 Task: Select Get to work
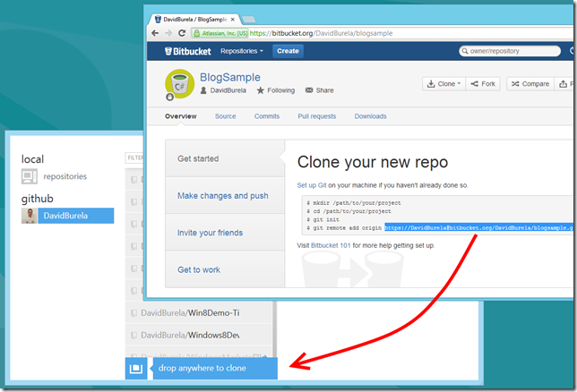point(225,269)
